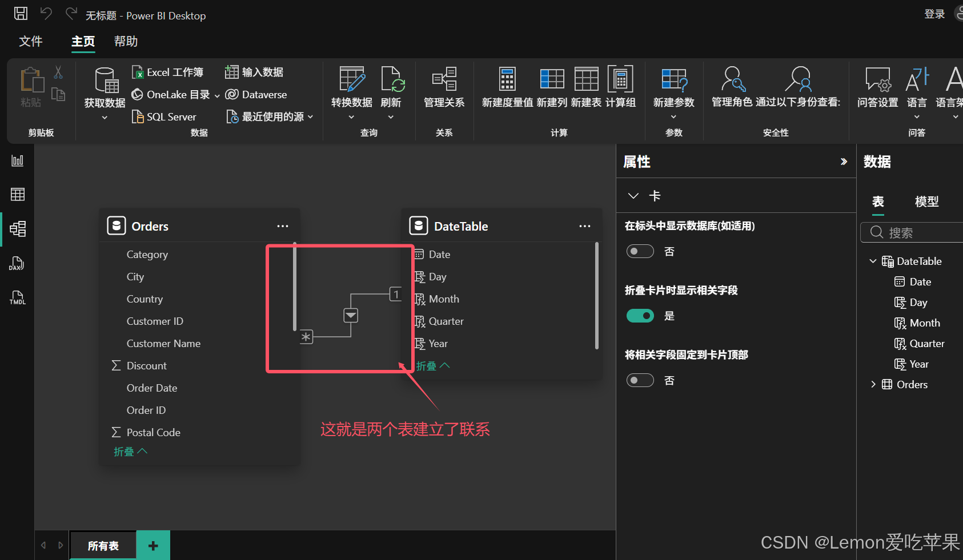
Task: Select the 表 tab in data pane
Action: coord(878,202)
